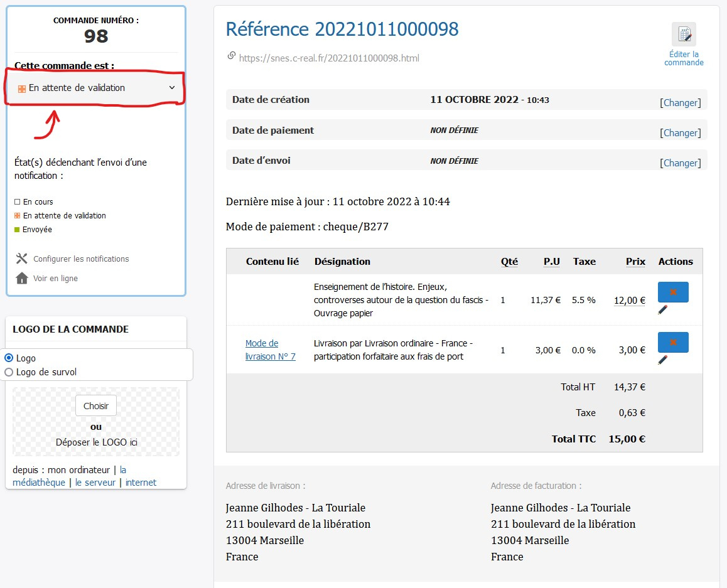This screenshot has width=727, height=588.
Task: Select the Logo radio button
Action: coord(9,358)
